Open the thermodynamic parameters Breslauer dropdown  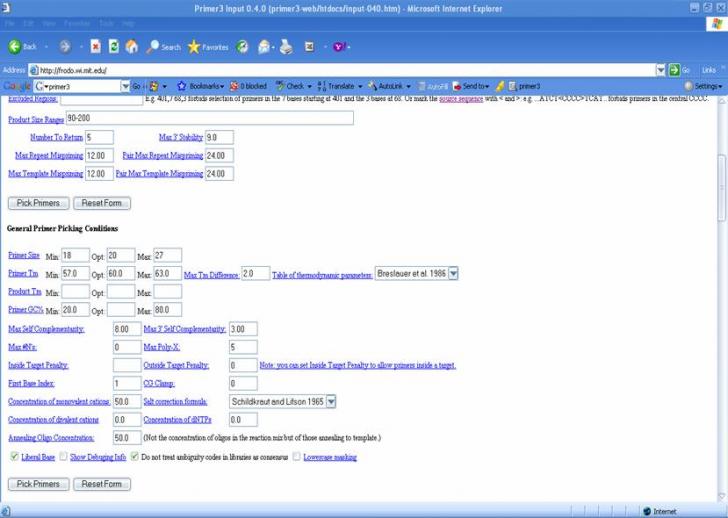pyautogui.click(x=452, y=274)
